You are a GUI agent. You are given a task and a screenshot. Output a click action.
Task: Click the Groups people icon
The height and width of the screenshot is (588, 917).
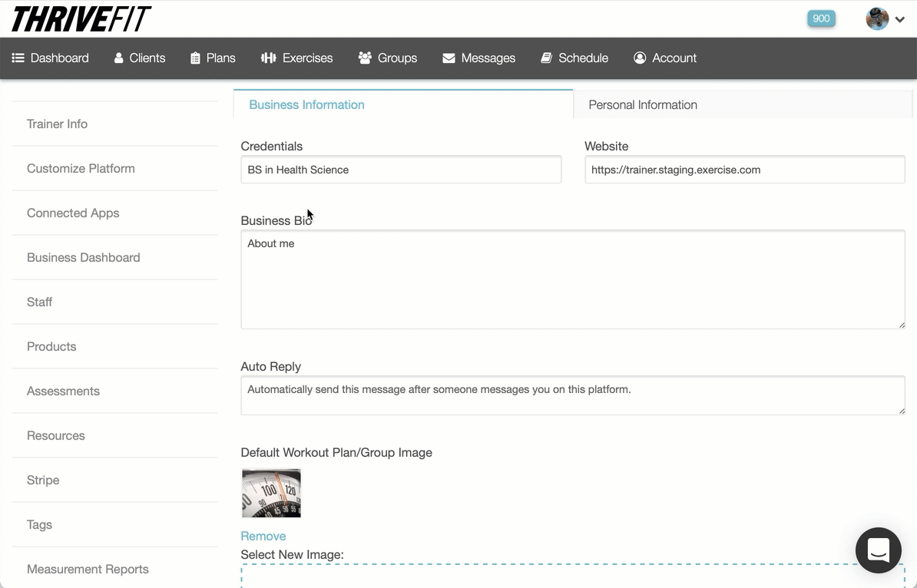pos(365,58)
